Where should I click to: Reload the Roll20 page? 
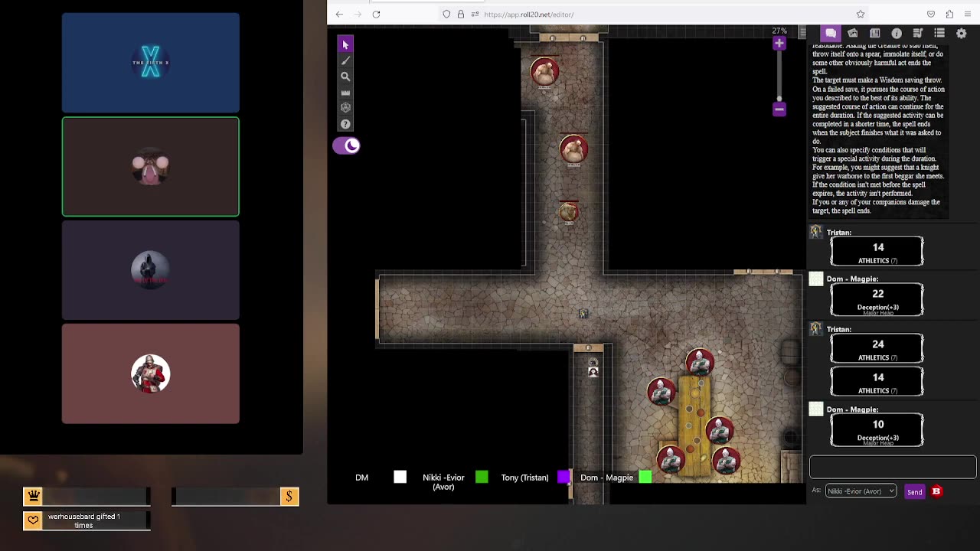coord(376,14)
